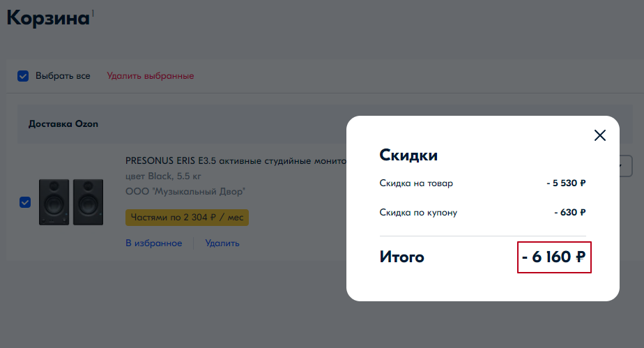Click the Корзина page heading

(47, 18)
